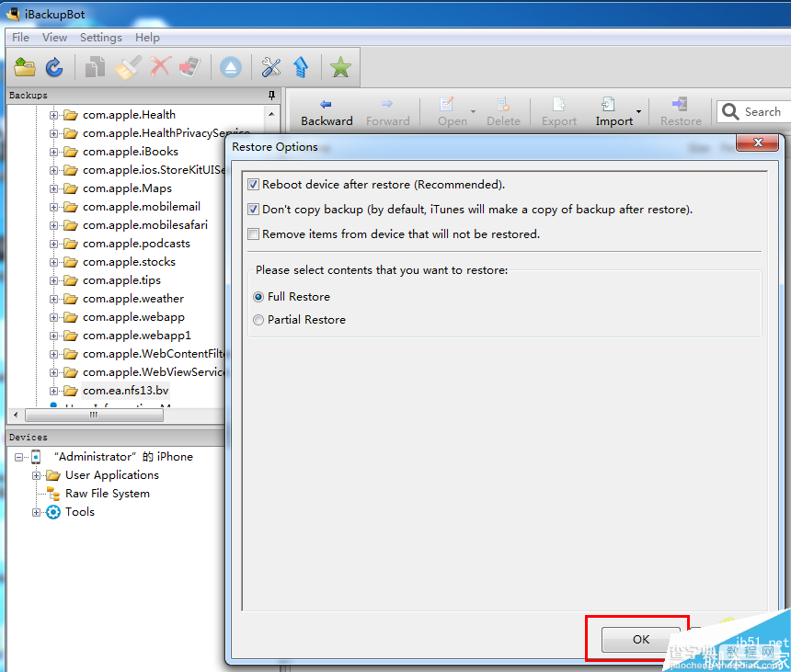Expand the com.apple.iBooks tree node

click(53, 152)
